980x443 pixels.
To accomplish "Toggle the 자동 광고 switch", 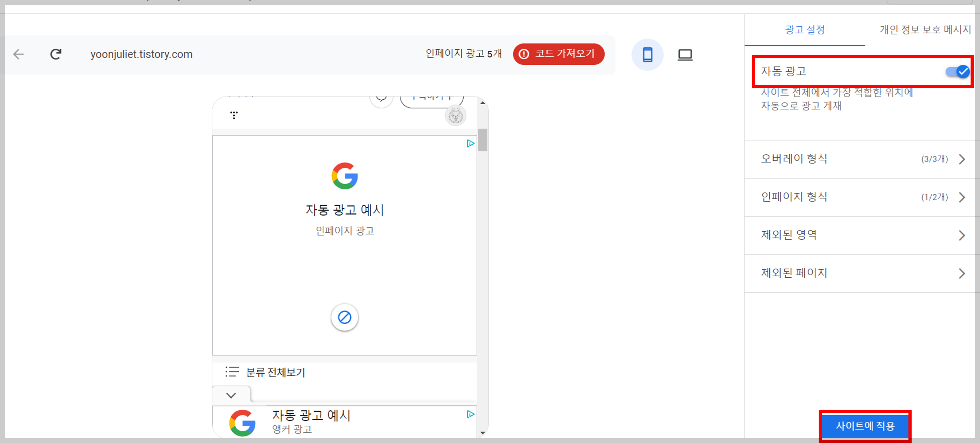I will tap(957, 72).
